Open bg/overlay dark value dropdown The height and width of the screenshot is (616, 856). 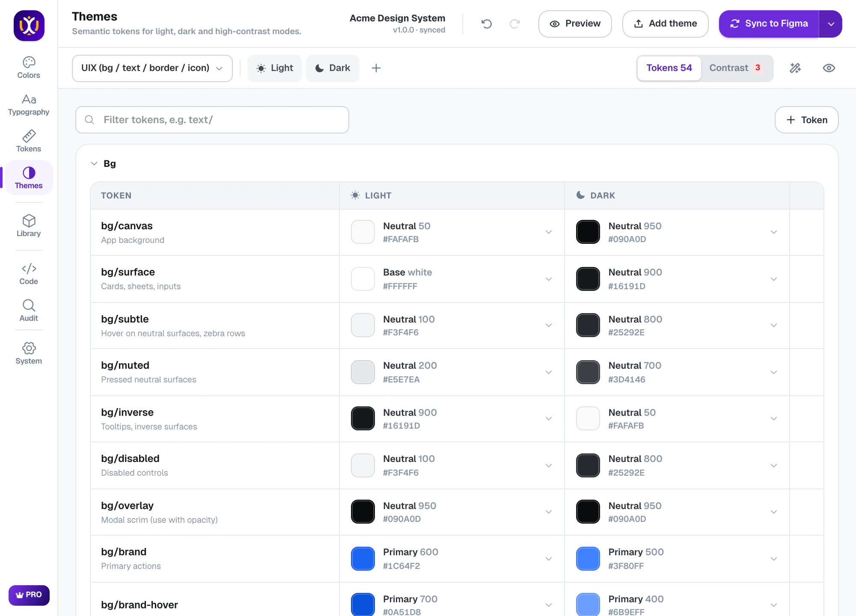(x=774, y=512)
